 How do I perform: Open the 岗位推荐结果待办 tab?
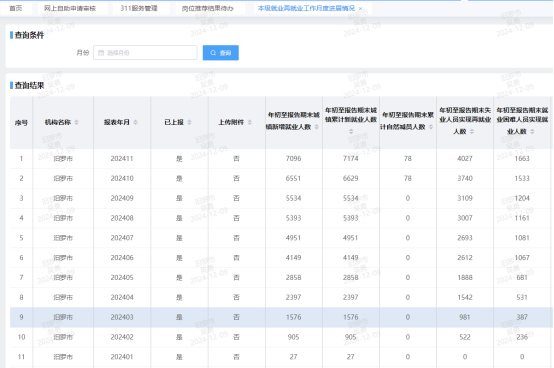click(x=207, y=8)
